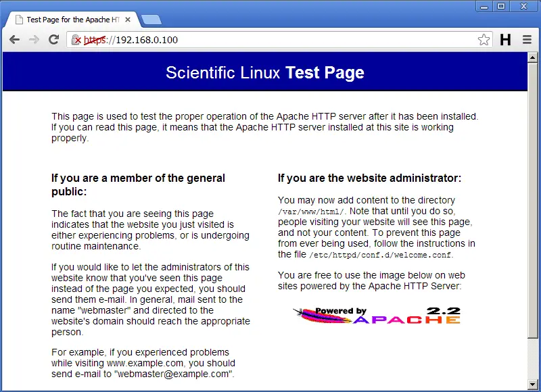
Task: Click the member of the general public heading
Action: coord(138,185)
